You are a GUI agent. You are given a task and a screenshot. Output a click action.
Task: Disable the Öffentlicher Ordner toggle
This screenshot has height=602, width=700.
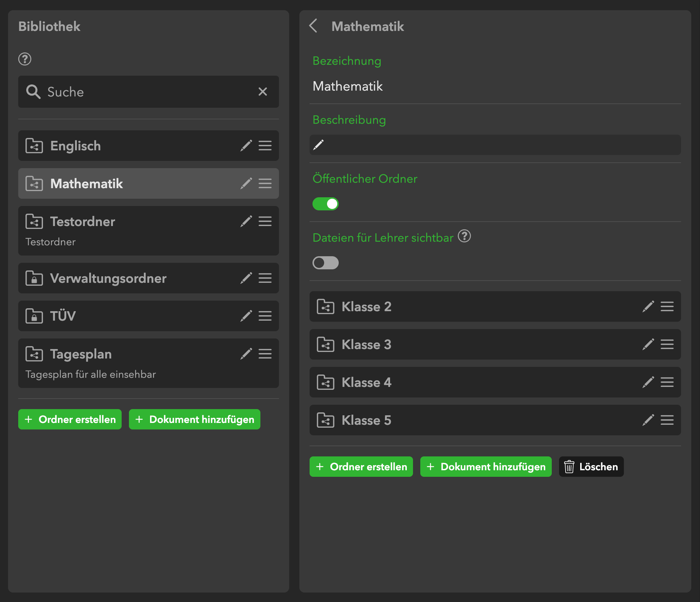click(326, 204)
